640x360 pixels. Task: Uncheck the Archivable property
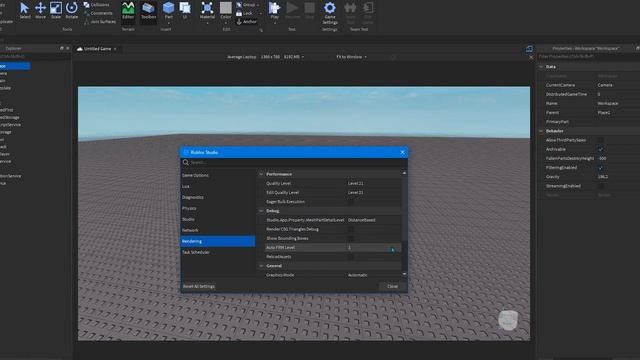click(601, 149)
